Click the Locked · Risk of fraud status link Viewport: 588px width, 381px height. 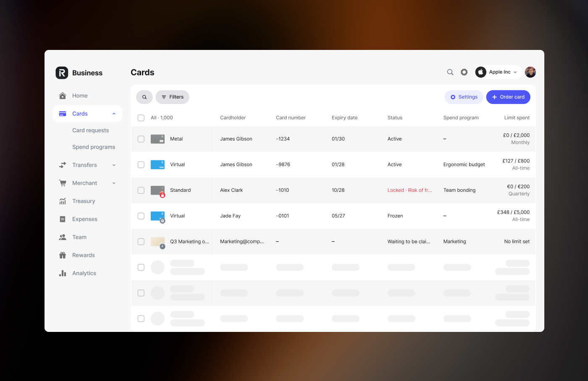pos(410,190)
